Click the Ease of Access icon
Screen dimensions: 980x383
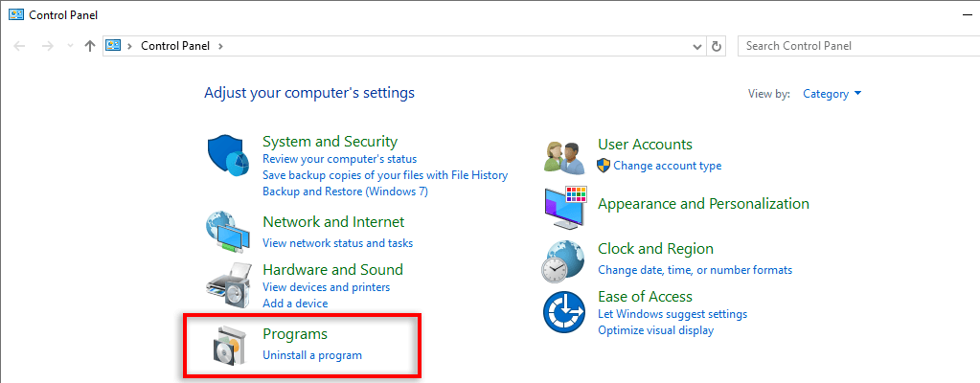tap(564, 312)
